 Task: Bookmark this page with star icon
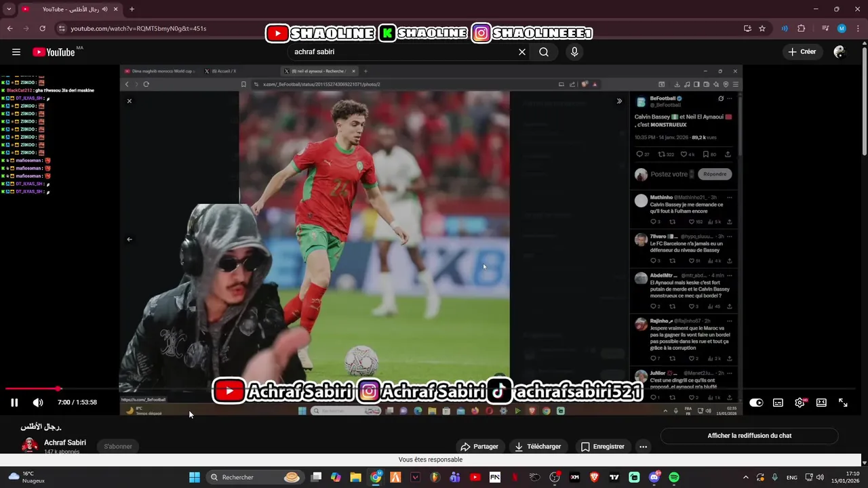(x=762, y=28)
